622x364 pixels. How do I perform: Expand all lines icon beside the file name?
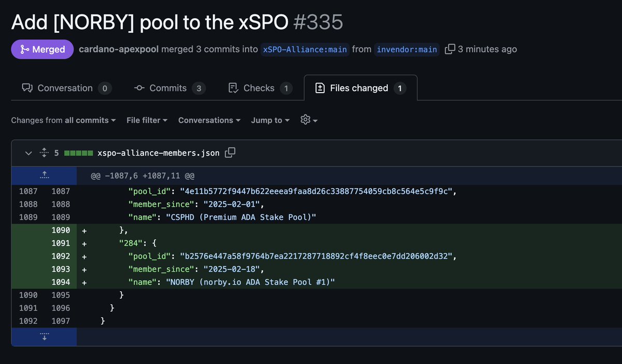click(x=44, y=153)
